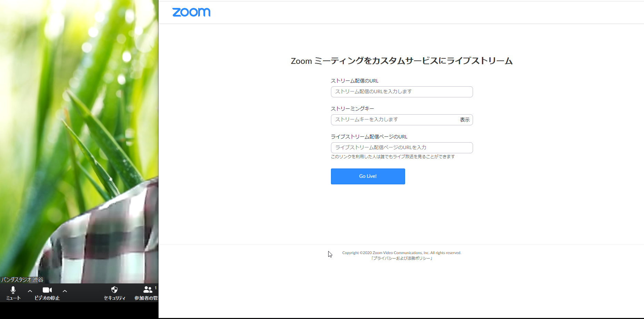Click the ミュート label in toolbar
The width and height of the screenshot is (644, 319).
click(x=13, y=298)
